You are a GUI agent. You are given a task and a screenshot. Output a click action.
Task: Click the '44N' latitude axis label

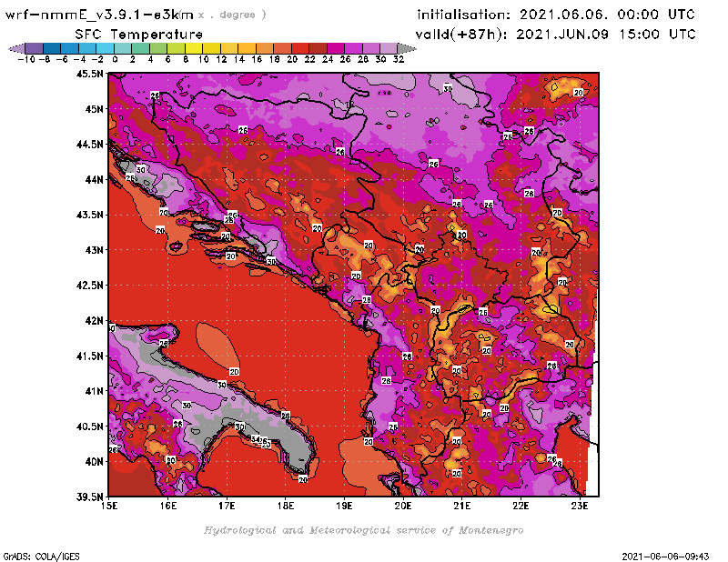pyautogui.click(x=94, y=179)
